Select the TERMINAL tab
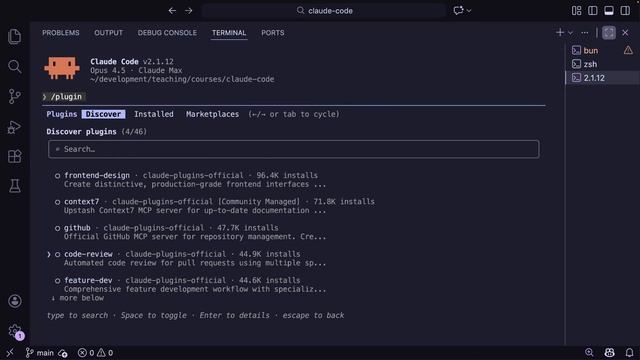 pyautogui.click(x=229, y=33)
